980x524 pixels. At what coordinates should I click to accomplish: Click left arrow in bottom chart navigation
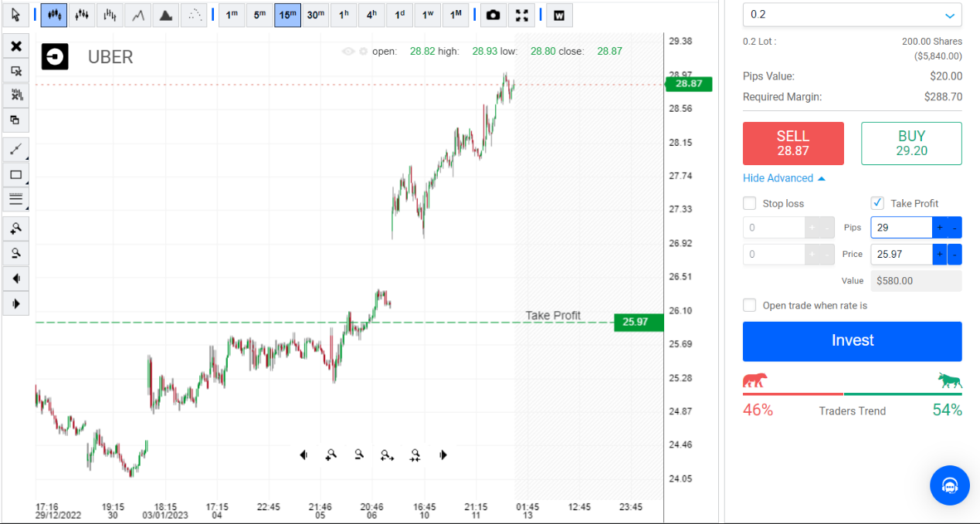pos(303,455)
